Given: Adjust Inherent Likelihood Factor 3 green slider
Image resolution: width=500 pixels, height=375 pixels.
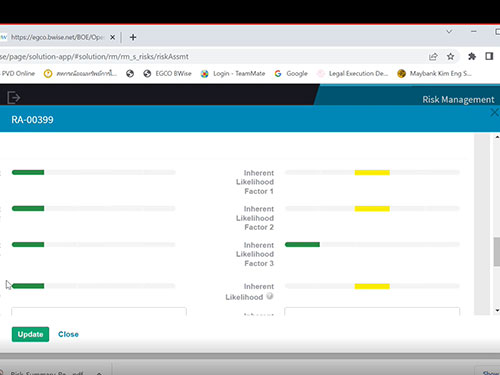Looking at the screenshot, I should click(302, 245).
